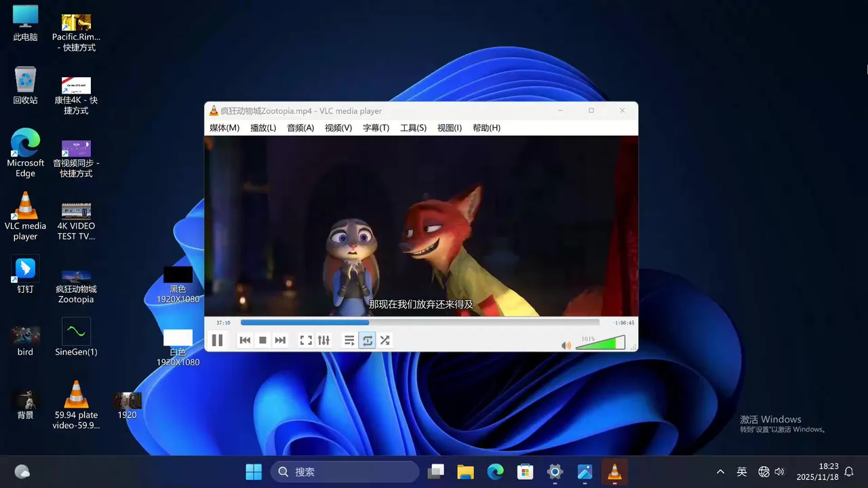Open Edge from the taskbar
The height and width of the screenshot is (488, 868).
coord(495,472)
